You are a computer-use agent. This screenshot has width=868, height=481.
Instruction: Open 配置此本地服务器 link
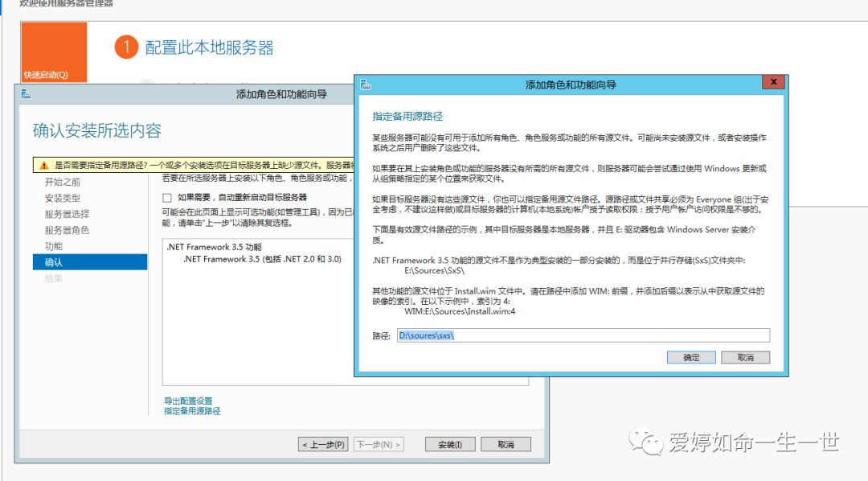point(209,47)
